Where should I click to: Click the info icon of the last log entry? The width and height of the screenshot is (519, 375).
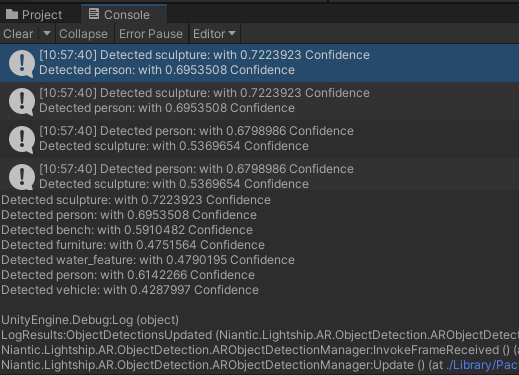22,177
